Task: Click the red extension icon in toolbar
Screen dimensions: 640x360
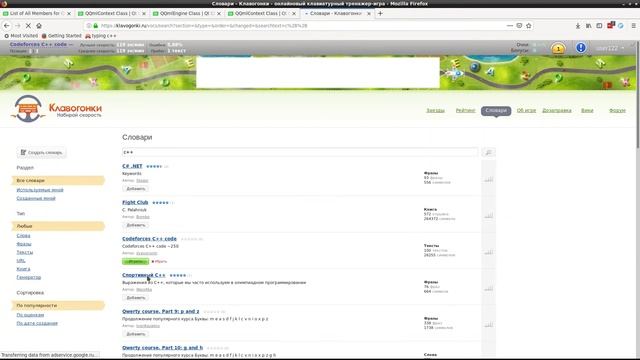Action: (x=611, y=25)
